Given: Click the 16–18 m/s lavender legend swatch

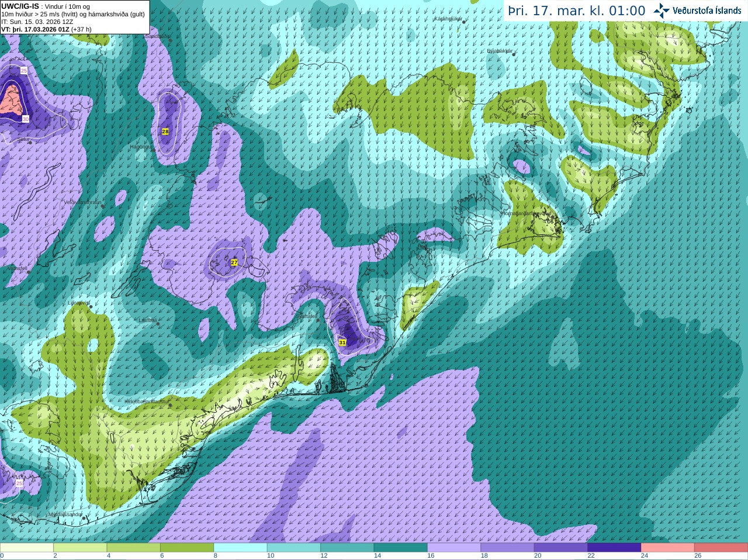Looking at the screenshot, I should pos(454,548).
